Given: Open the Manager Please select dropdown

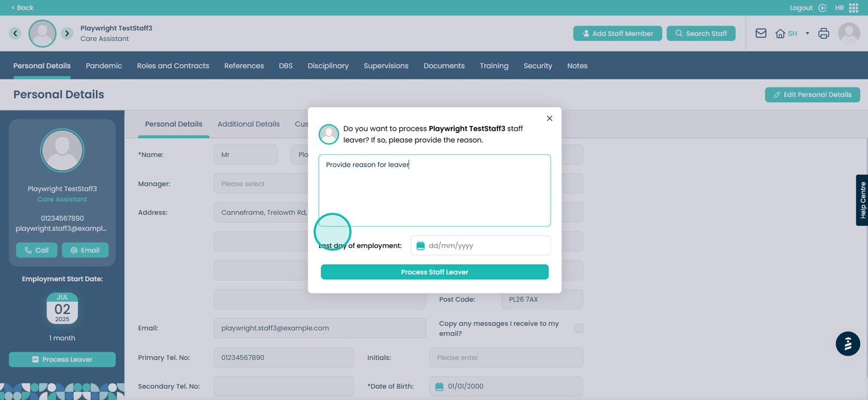Looking at the screenshot, I should pos(260,184).
